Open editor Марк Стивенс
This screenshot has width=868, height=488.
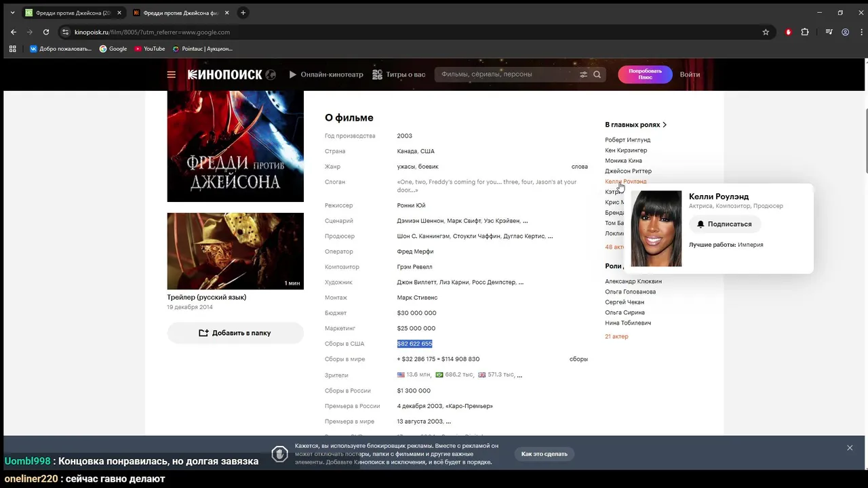(x=417, y=298)
